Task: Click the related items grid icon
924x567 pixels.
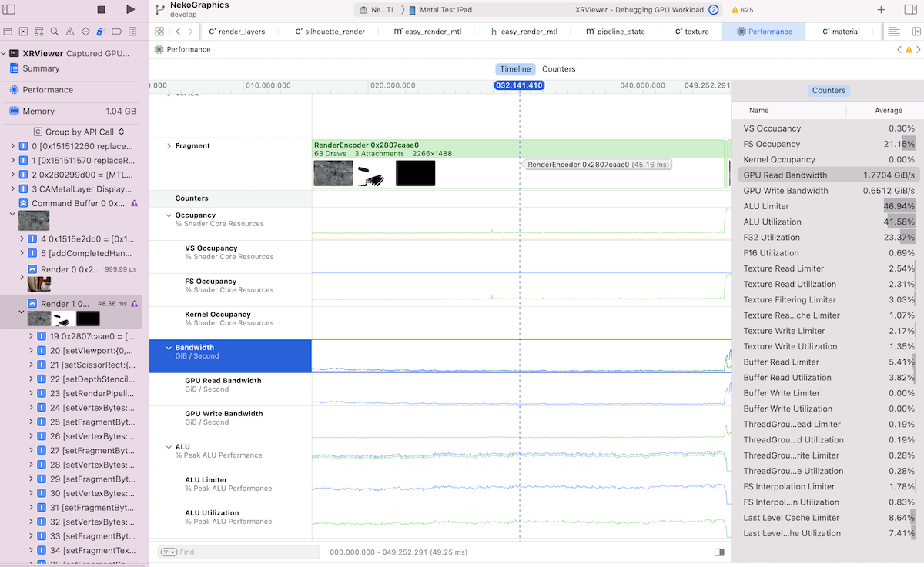Action: click(159, 32)
